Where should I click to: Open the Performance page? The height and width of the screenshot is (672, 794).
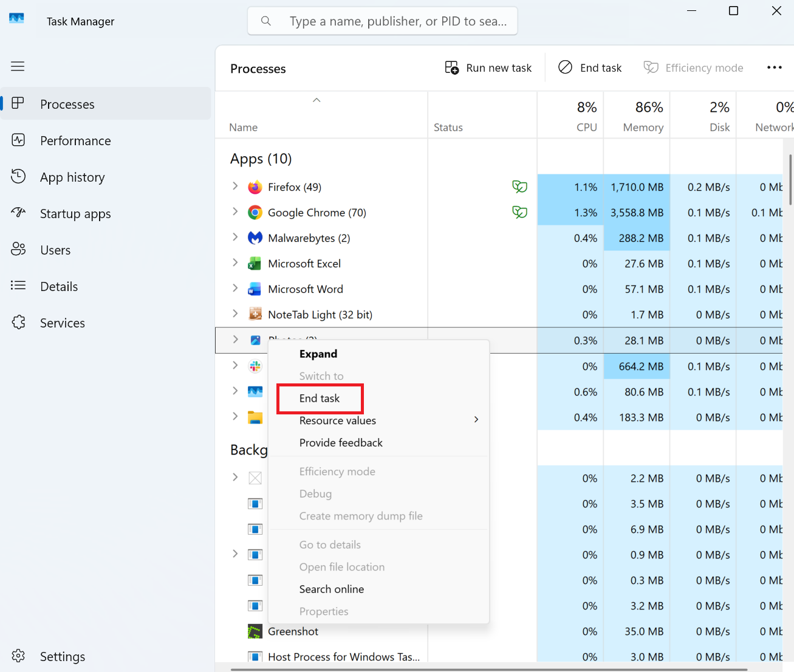click(106, 140)
